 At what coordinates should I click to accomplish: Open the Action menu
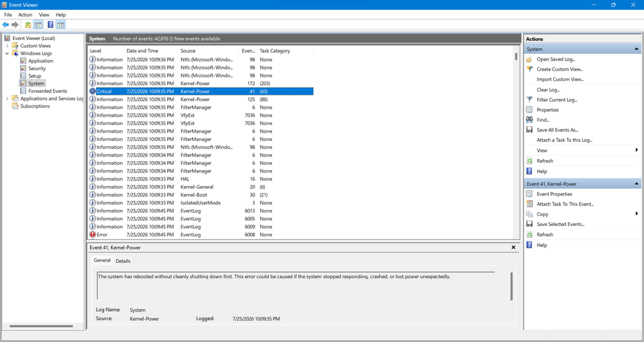pos(25,15)
